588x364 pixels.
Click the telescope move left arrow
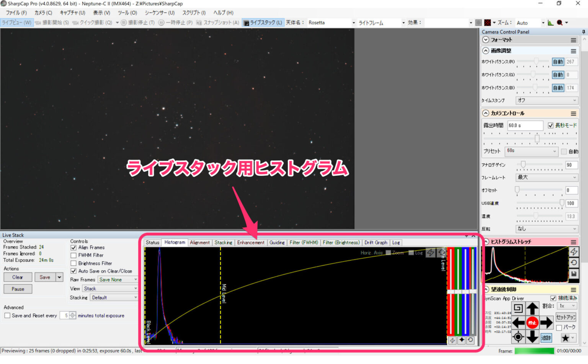tap(518, 323)
